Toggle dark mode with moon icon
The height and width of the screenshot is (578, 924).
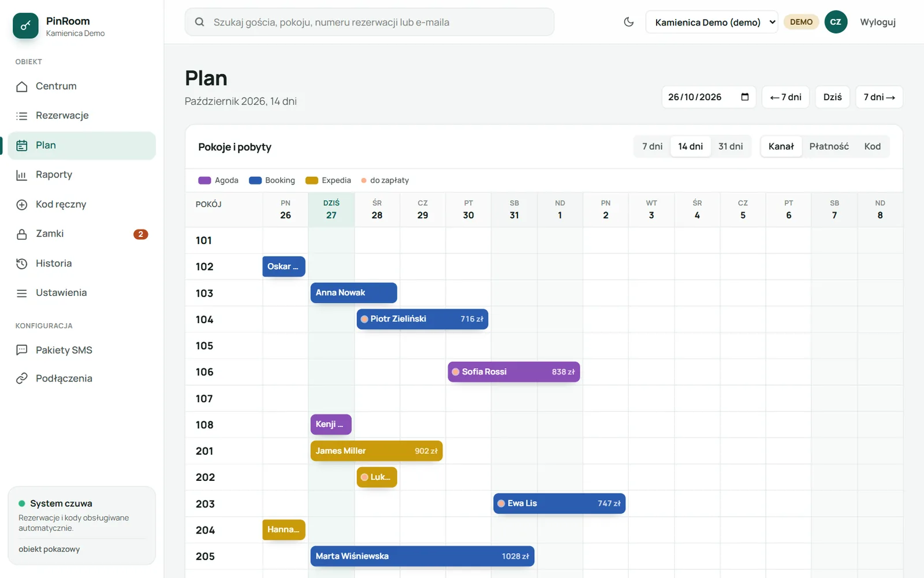629,22
